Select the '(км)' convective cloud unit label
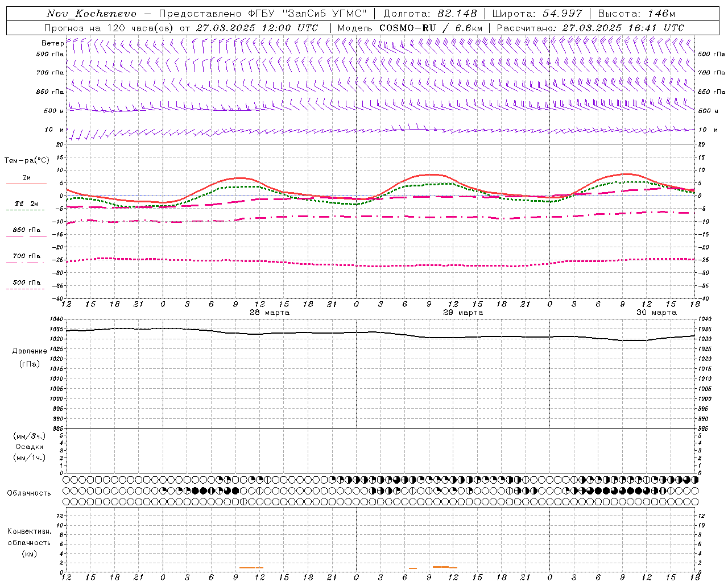The height and width of the screenshot is (582, 728). tap(30, 554)
